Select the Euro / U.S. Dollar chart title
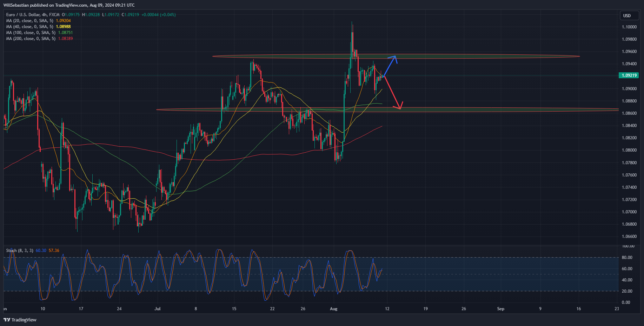 tap(33, 15)
